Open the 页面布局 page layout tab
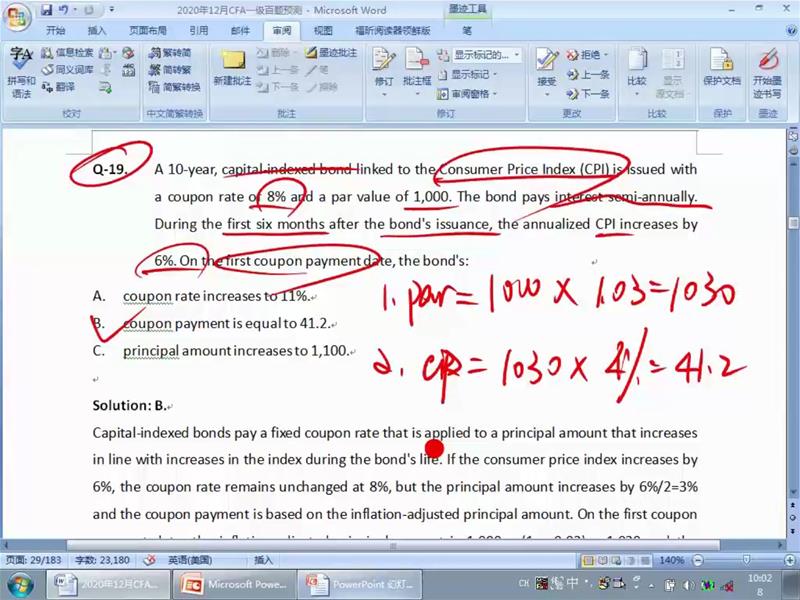 tap(148, 31)
